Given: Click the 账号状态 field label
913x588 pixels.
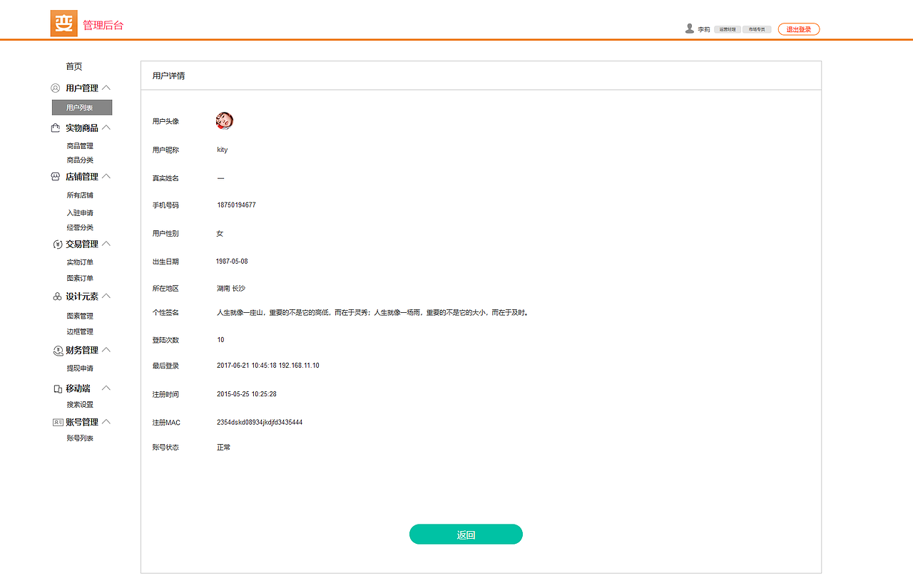Looking at the screenshot, I should [x=165, y=448].
